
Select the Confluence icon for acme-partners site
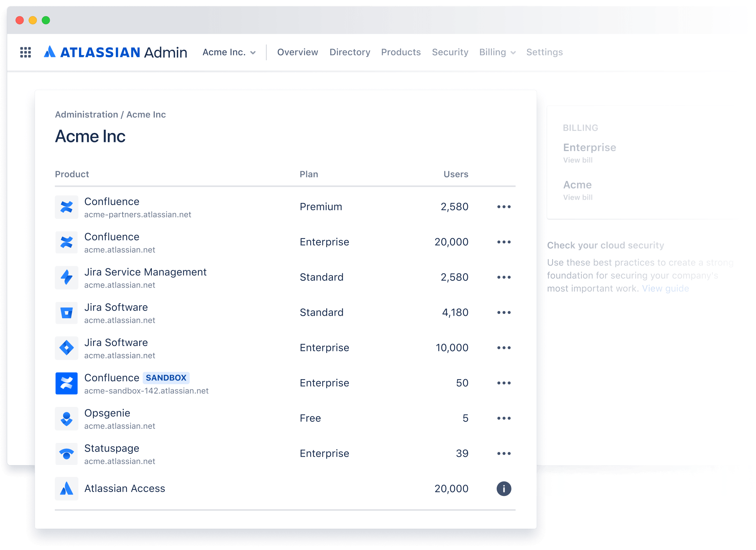[x=66, y=207]
